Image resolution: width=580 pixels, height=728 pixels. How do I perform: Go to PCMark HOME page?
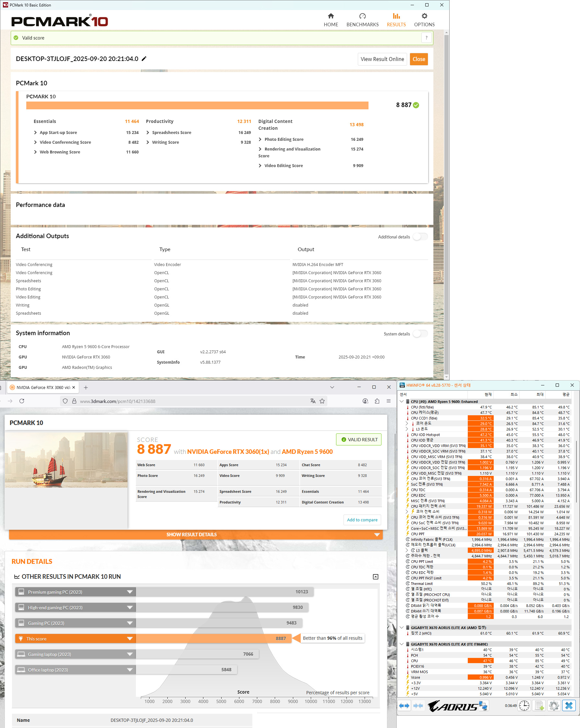[331, 20]
